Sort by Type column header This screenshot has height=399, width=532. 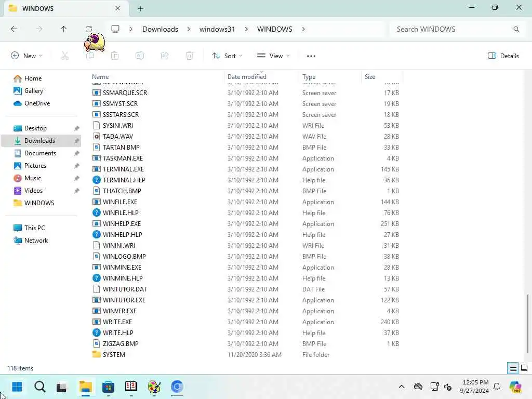(309, 77)
